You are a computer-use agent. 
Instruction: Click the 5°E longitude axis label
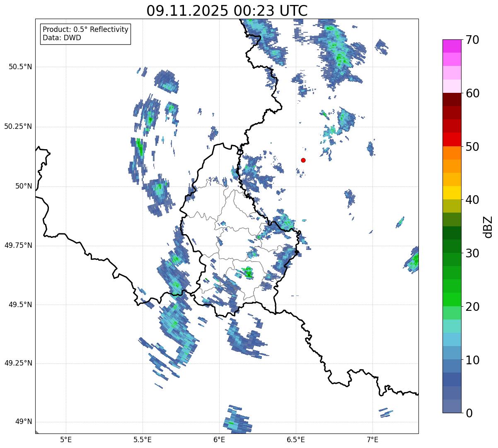pos(66,439)
